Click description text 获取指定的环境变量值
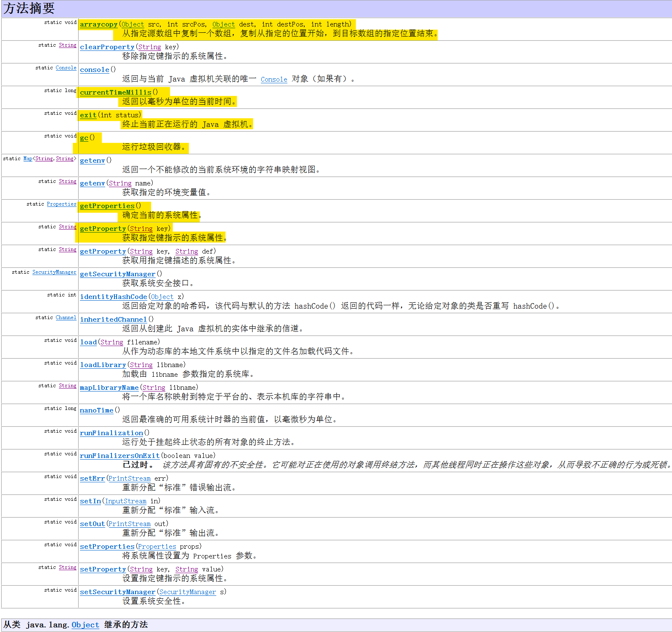The width and height of the screenshot is (672, 632). click(166, 192)
